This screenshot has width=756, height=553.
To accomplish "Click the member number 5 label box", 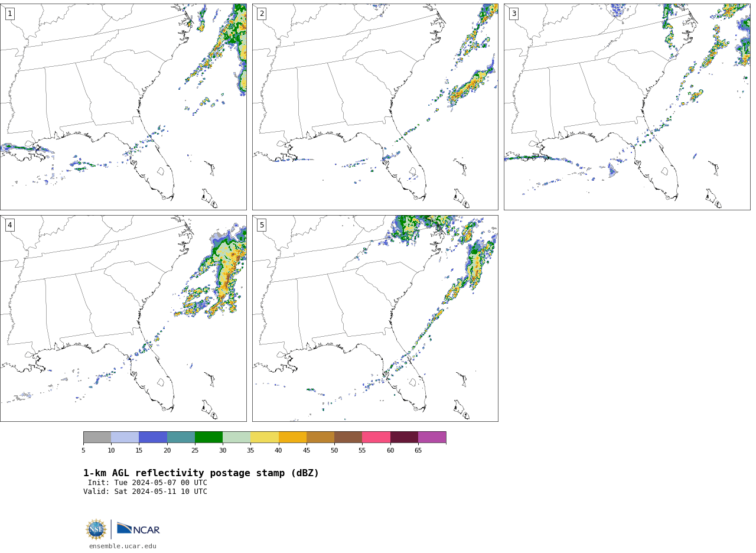I will 262,225.
